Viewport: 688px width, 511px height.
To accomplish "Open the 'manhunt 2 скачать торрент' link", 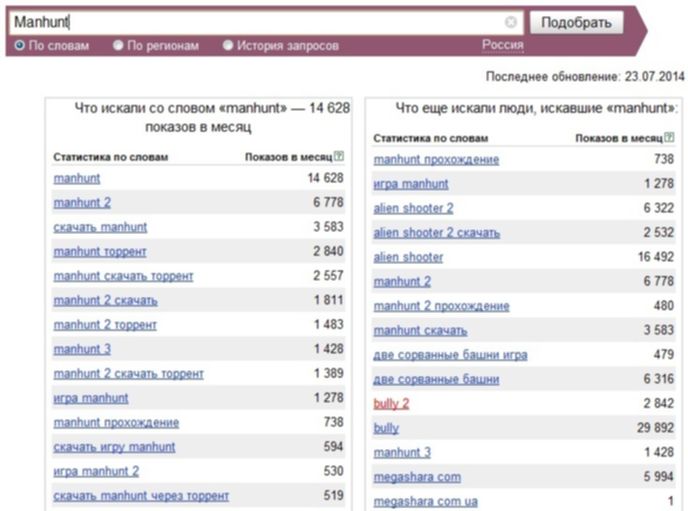I will pos(129,374).
